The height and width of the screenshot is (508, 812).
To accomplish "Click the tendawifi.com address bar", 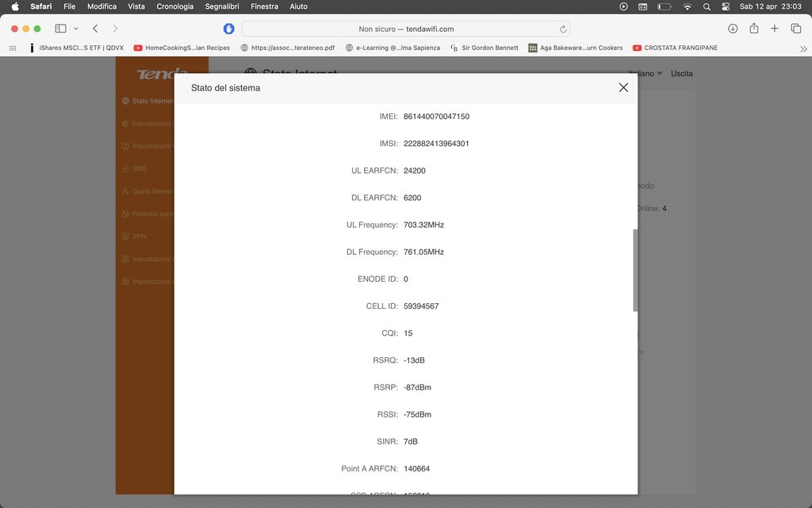I will (406, 29).
